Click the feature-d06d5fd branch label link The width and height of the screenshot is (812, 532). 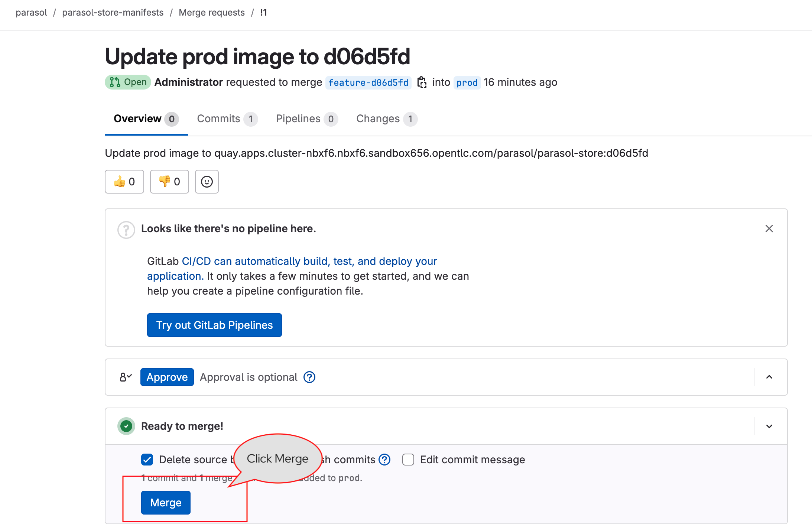(368, 82)
